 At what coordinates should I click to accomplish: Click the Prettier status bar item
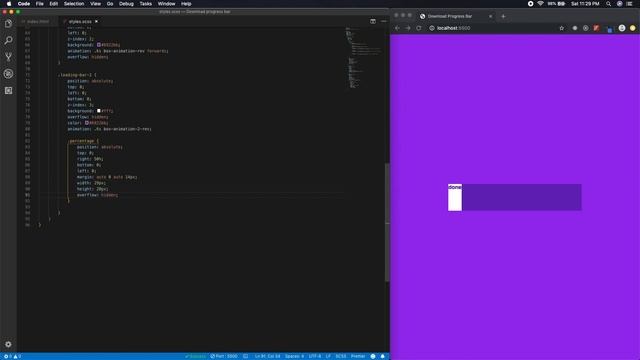point(358,356)
